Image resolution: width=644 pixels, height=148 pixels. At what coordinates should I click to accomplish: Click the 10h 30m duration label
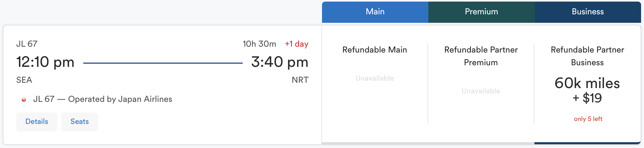pos(259,44)
